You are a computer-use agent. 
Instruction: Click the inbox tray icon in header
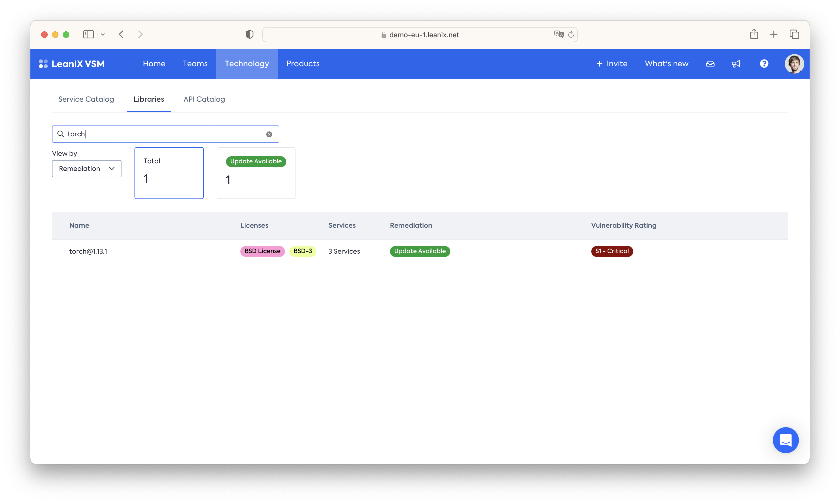point(710,64)
